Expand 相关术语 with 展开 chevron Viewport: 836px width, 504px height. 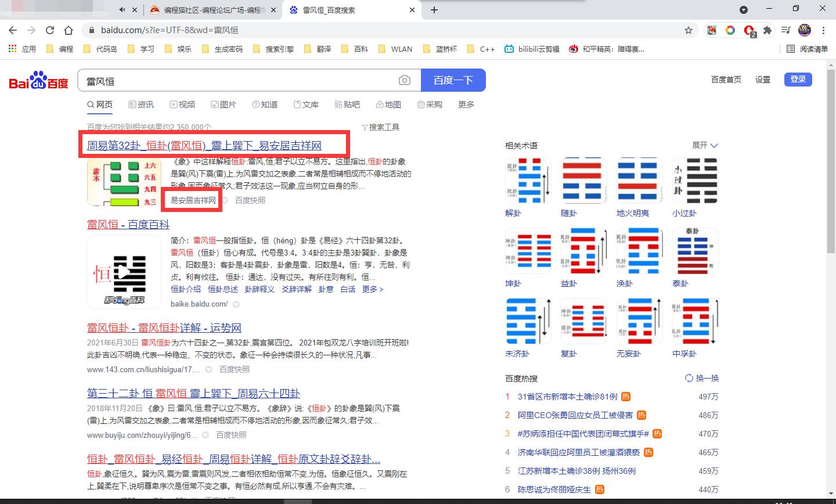click(705, 145)
